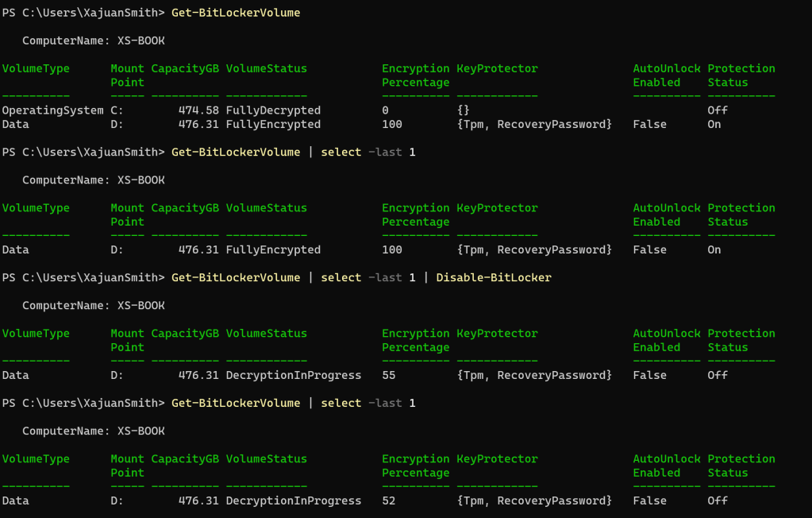The image size is (812, 518).
Task: Click the select keyword in the Disable-BitLocker line
Action: 341,277
